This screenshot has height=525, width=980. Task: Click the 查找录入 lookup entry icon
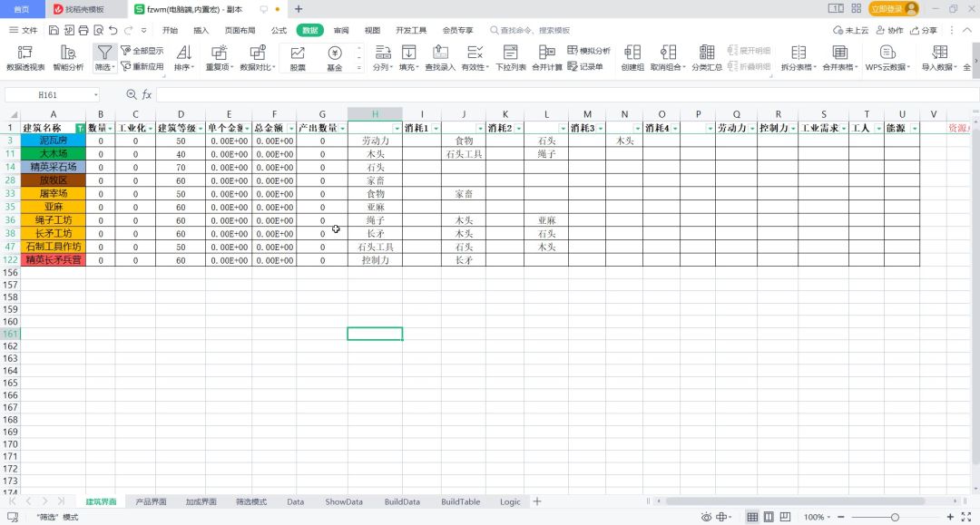point(440,57)
